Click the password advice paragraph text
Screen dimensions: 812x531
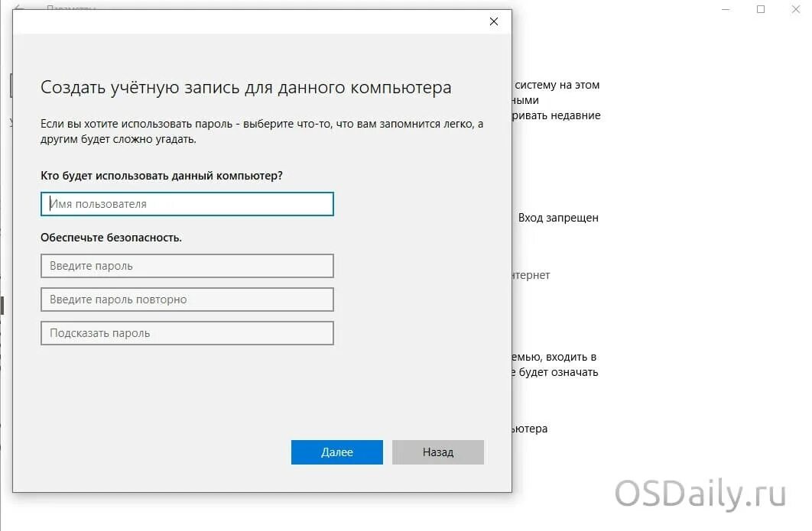pyautogui.click(x=261, y=131)
